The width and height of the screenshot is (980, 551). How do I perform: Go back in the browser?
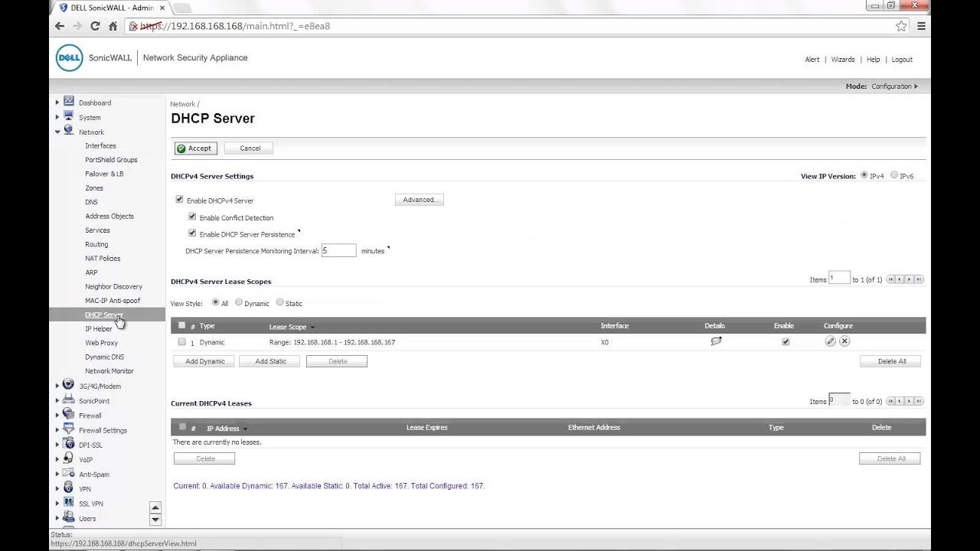click(x=60, y=26)
